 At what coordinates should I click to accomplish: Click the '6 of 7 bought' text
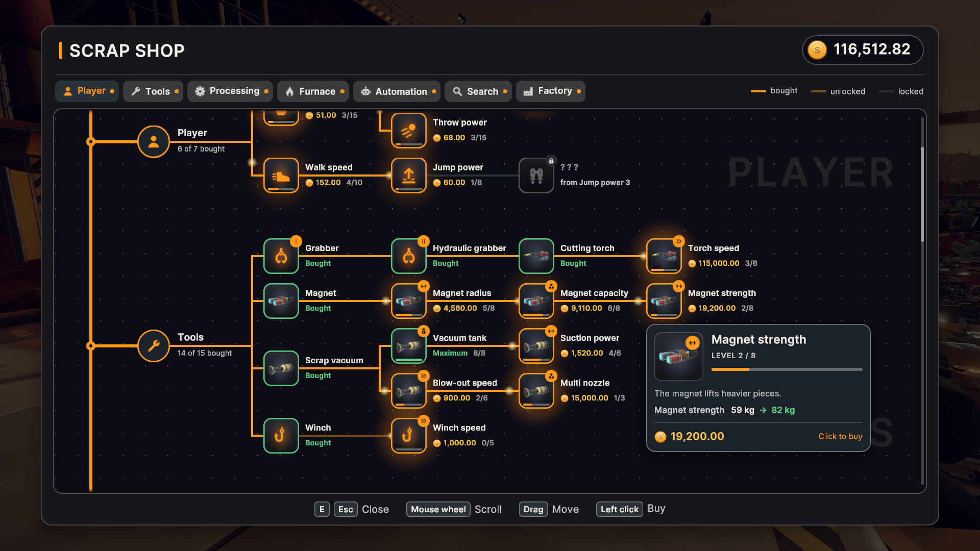pos(201,149)
